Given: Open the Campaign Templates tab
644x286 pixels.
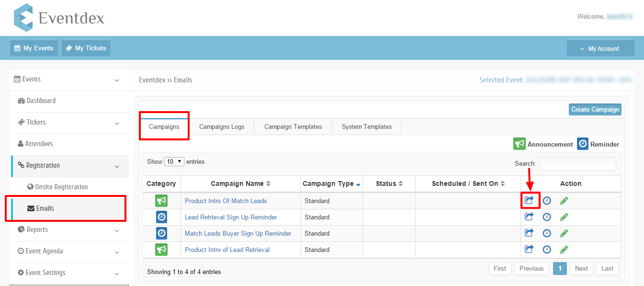Looking at the screenshot, I should [293, 126].
